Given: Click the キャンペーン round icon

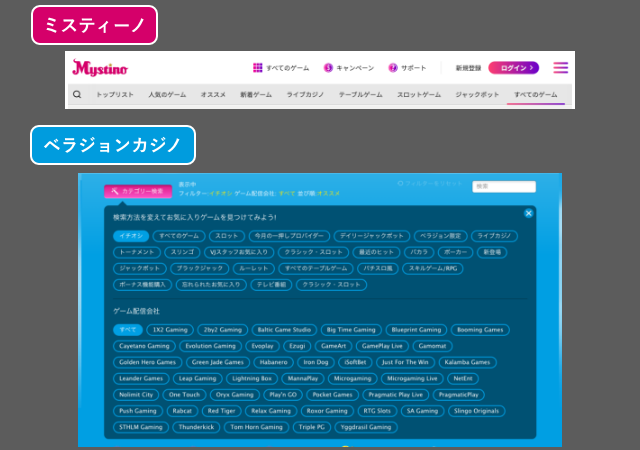Looking at the screenshot, I should tap(328, 68).
